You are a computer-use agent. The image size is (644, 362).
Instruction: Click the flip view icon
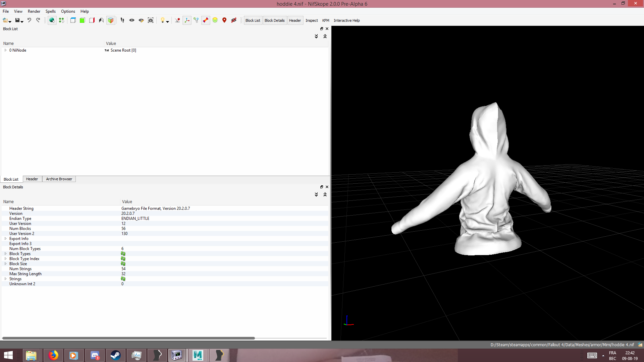101,20
